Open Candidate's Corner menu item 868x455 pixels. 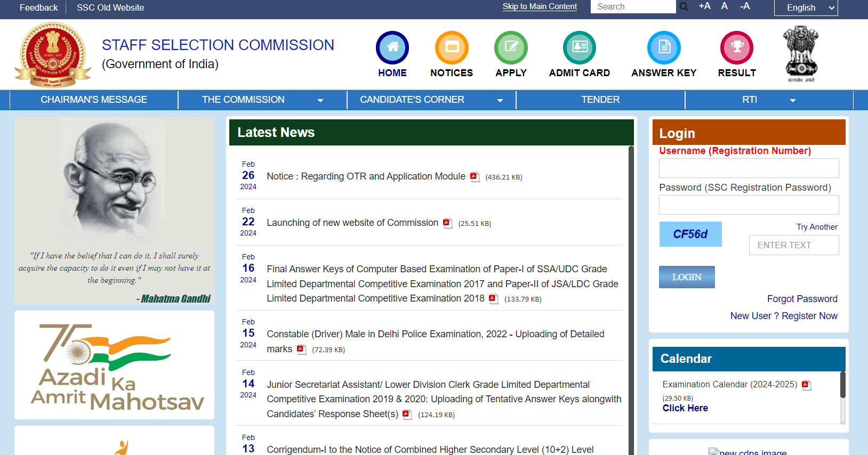point(412,100)
